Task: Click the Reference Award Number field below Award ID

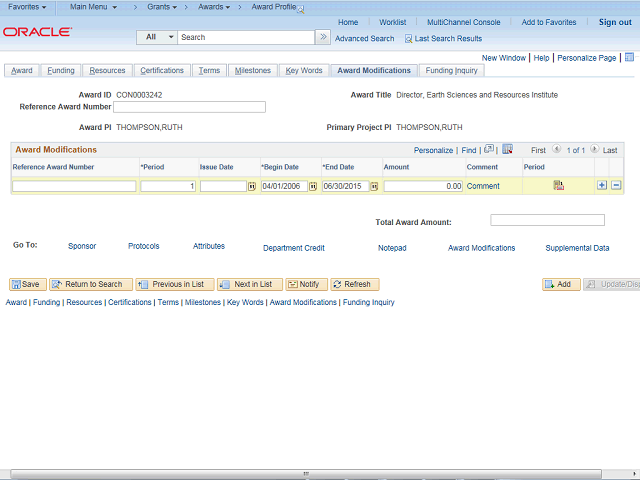Action: pyautogui.click(x=189, y=107)
